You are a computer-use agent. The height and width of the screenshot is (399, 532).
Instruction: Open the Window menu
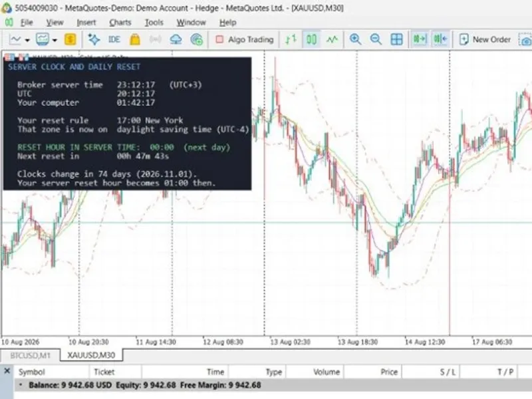pyautogui.click(x=191, y=23)
